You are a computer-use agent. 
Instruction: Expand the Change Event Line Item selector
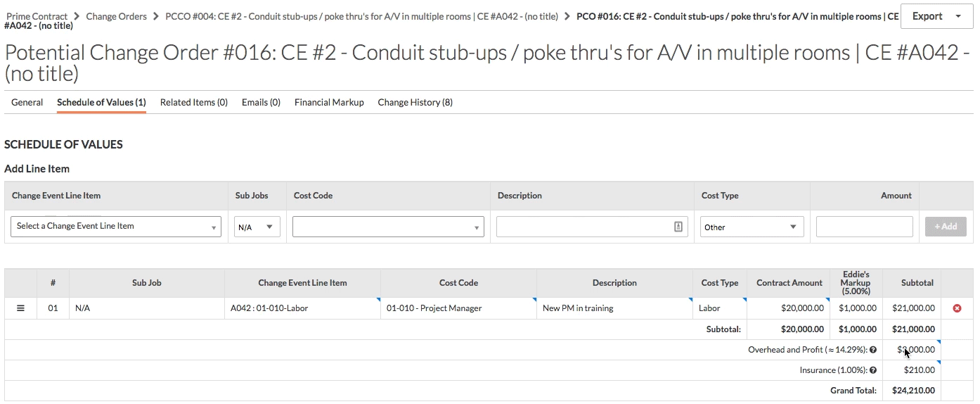click(116, 227)
